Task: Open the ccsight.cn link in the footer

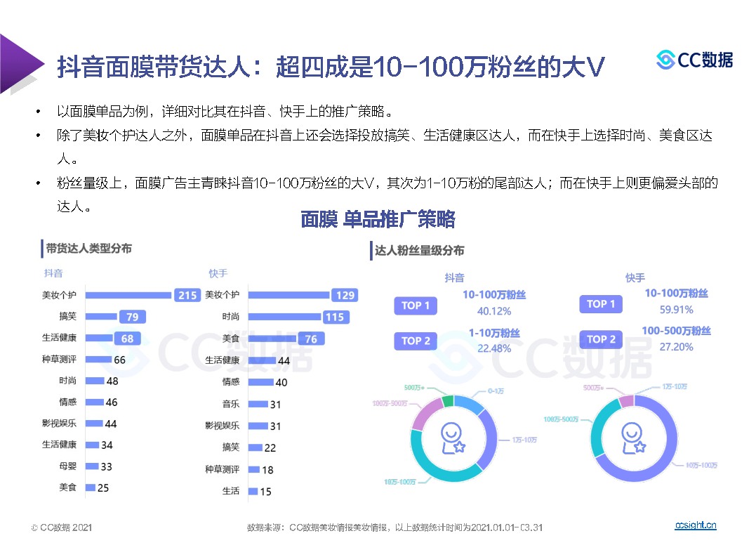Action: click(695, 525)
